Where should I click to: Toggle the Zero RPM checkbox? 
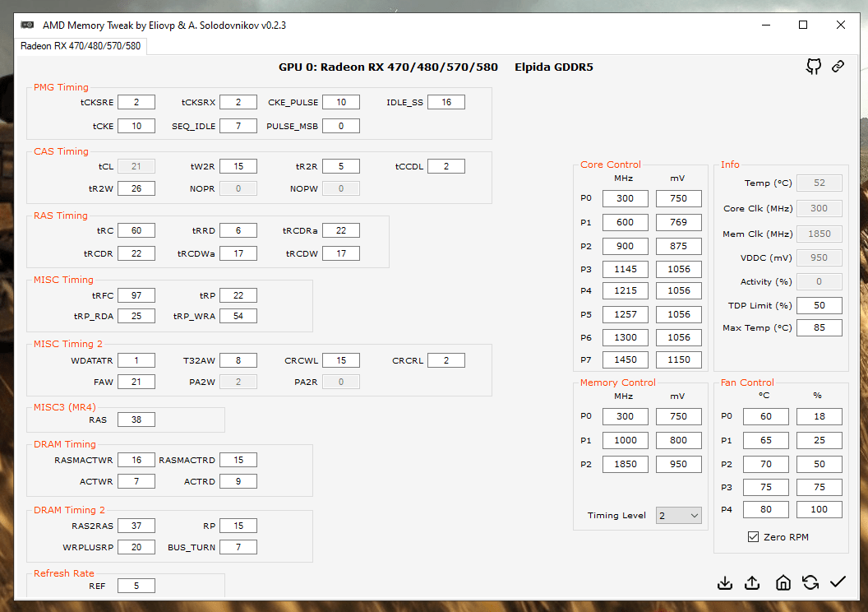tap(753, 536)
